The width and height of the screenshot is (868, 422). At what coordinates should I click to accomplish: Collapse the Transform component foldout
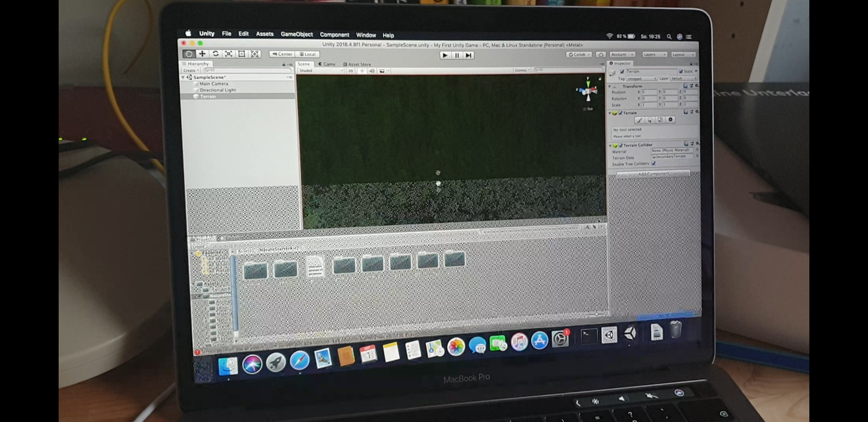pyautogui.click(x=610, y=86)
